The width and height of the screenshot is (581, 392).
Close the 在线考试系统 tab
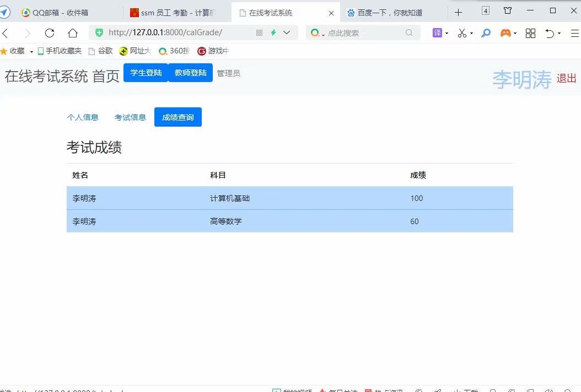pos(331,13)
